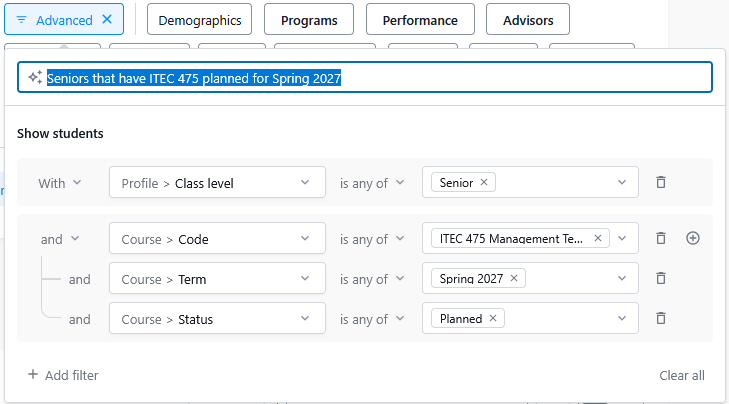Add a condition with the circled plus icon
The width and height of the screenshot is (729, 404).
click(x=693, y=238)
